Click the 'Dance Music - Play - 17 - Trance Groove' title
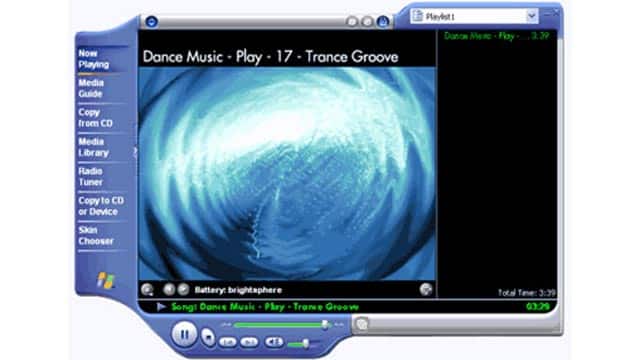Viewport: 640px width, 360px height. (270, 57)
